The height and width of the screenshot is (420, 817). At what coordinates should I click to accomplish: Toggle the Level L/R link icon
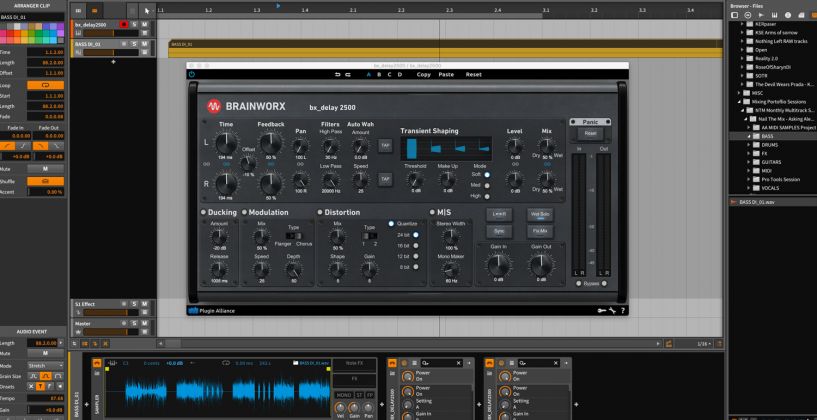[515, 164]
